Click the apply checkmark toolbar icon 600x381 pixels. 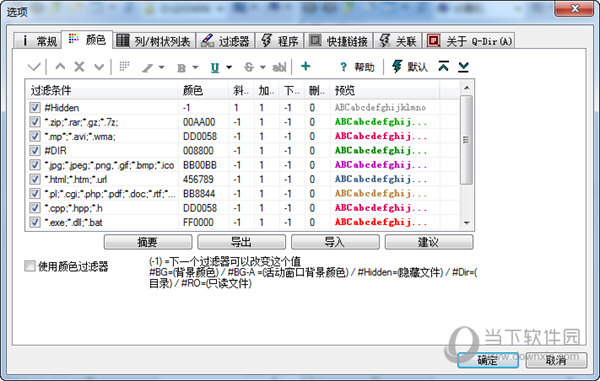coord(34,67)
